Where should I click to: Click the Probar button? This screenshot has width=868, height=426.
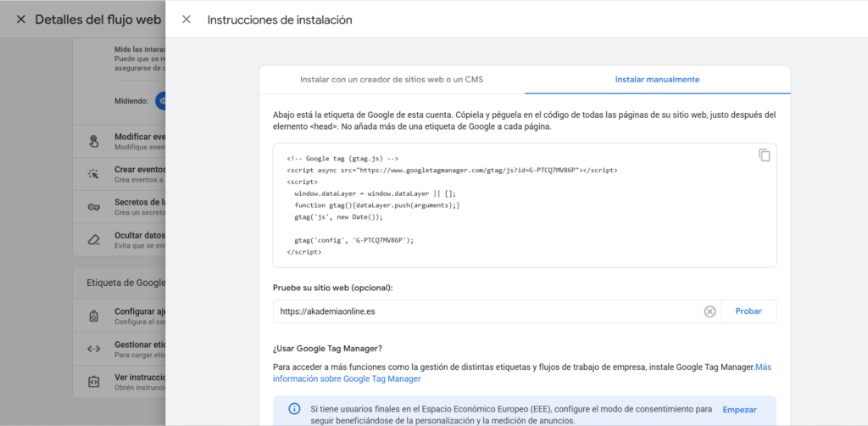[748, 311]
